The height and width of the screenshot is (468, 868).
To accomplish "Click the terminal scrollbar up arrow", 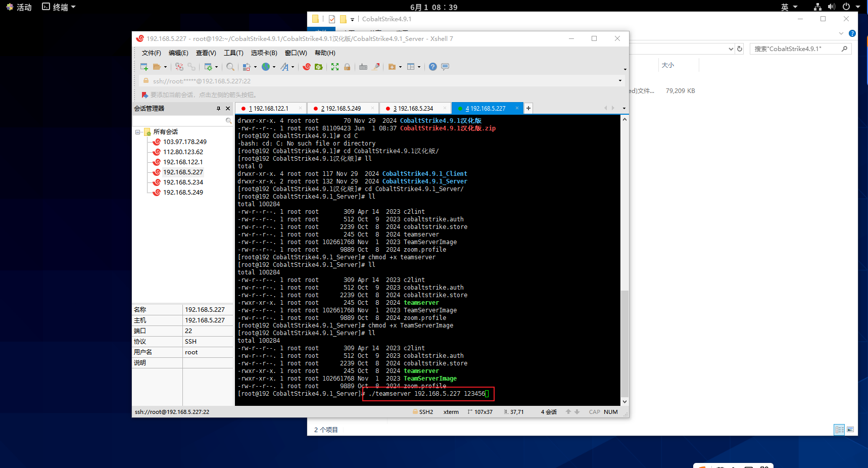I will point(625,120).
